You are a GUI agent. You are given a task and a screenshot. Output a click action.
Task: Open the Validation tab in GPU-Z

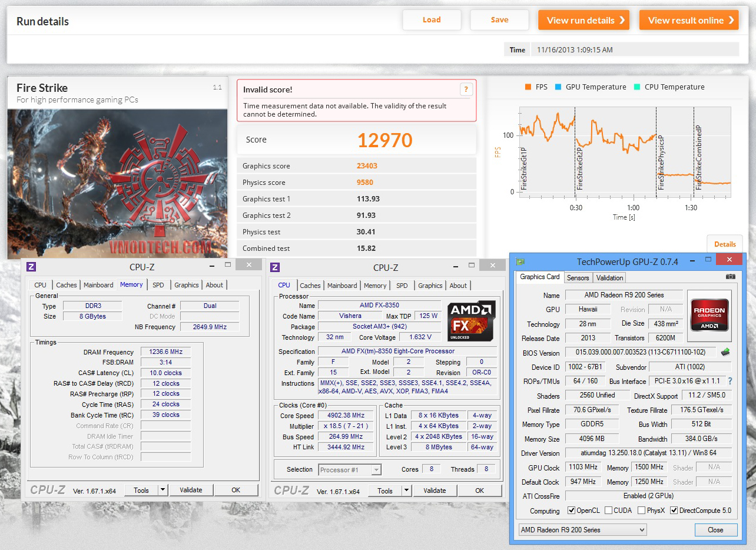[609, 278]
